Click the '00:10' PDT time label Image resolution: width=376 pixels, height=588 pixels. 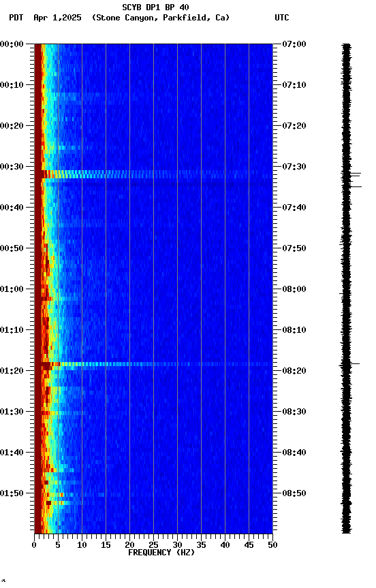(x=12, y=85)
